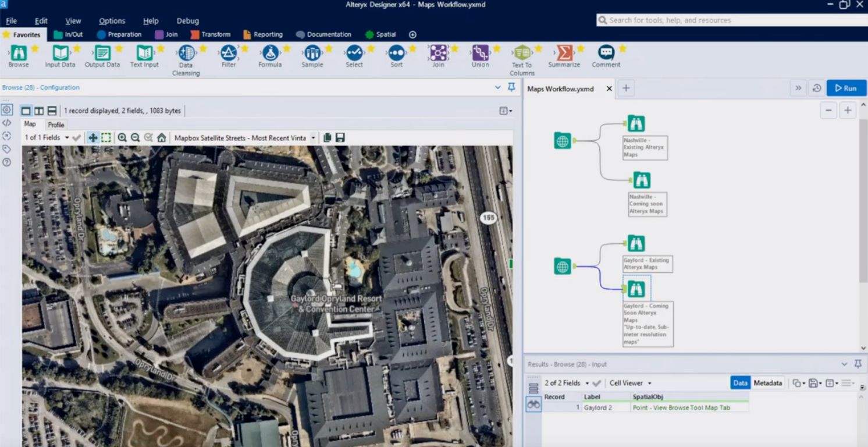
Task: Open the Mapbox Satellite Streets base map dropdown
Action: click(244, 138)
